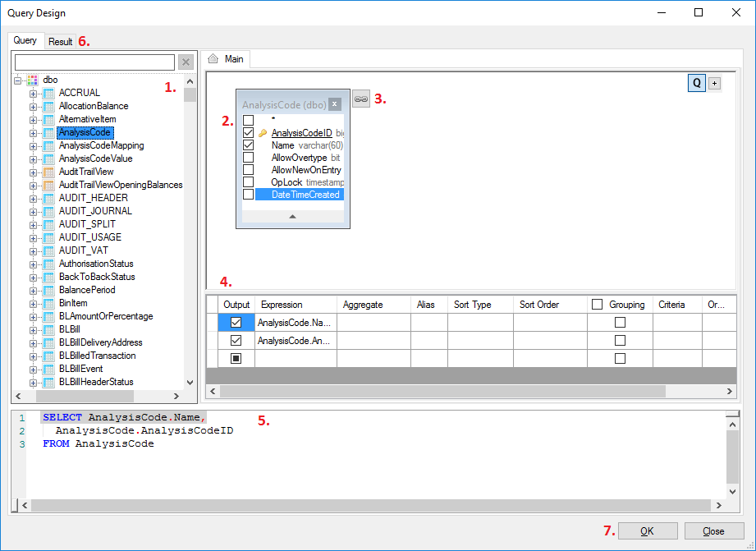Screen dimensions: 756x551
Task: Collapse the dbo node in the tree
Action: [17, 80]
